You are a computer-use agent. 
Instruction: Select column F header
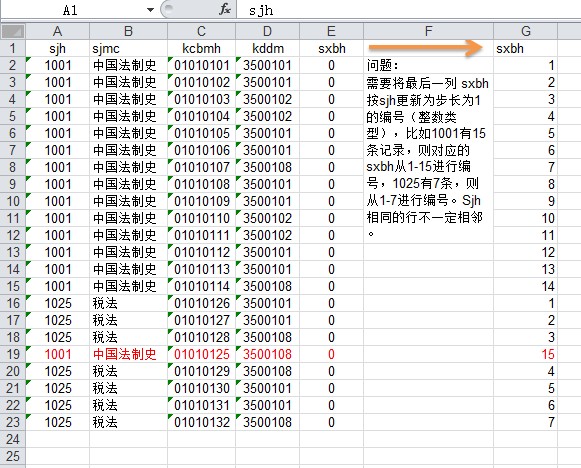coord(428,31)
